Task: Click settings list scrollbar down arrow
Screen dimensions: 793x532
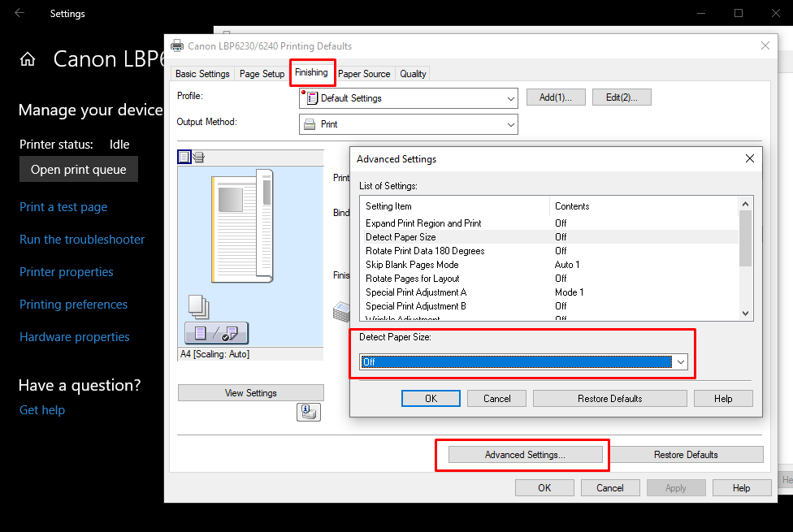Action: 745,314
